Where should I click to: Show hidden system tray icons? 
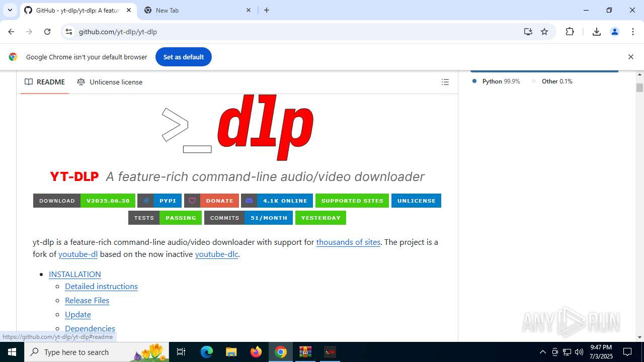click(x=542, y=352)
